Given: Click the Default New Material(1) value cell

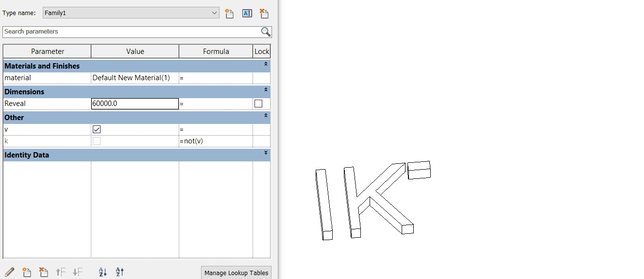Looking at the screenshot, I should 135,78.
